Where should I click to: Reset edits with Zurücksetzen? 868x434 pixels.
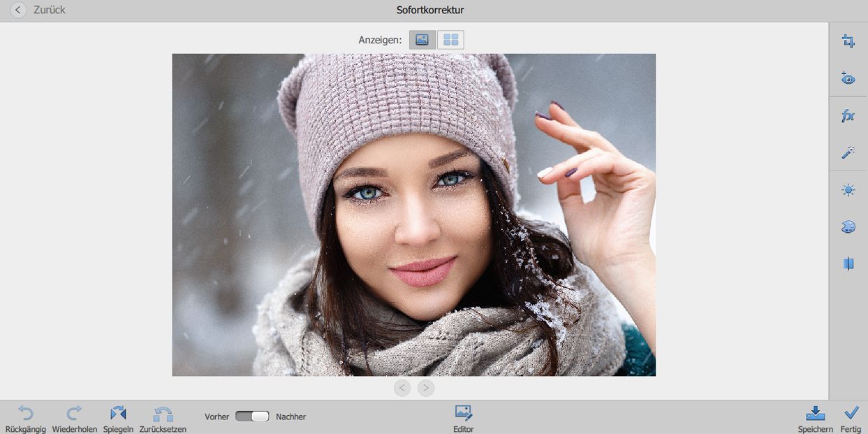coord(163,419)
